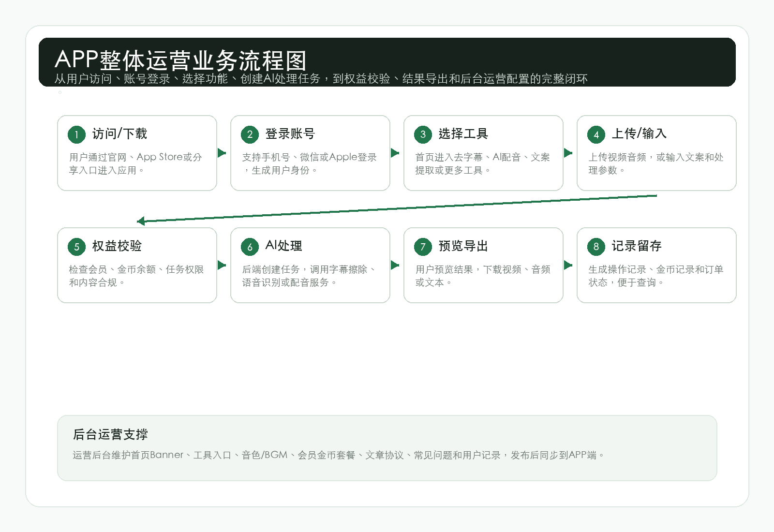Click the 后台运营支撑 section heading
This screenshot has height=532, width=774.
coord(110,434)
